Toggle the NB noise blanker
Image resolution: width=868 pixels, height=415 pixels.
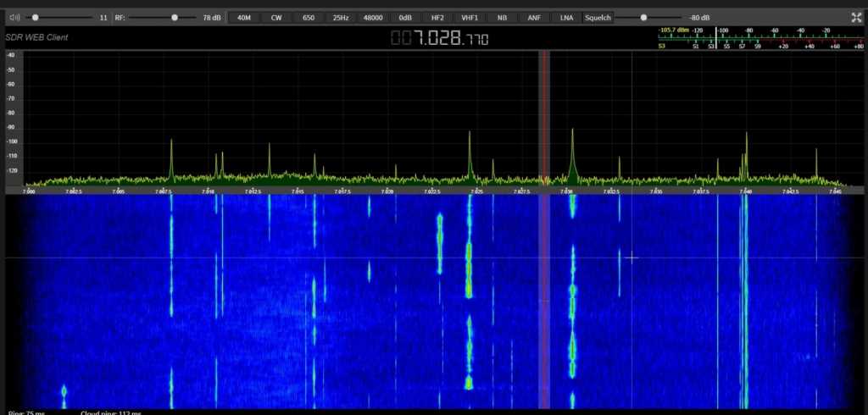pos(502,18)
